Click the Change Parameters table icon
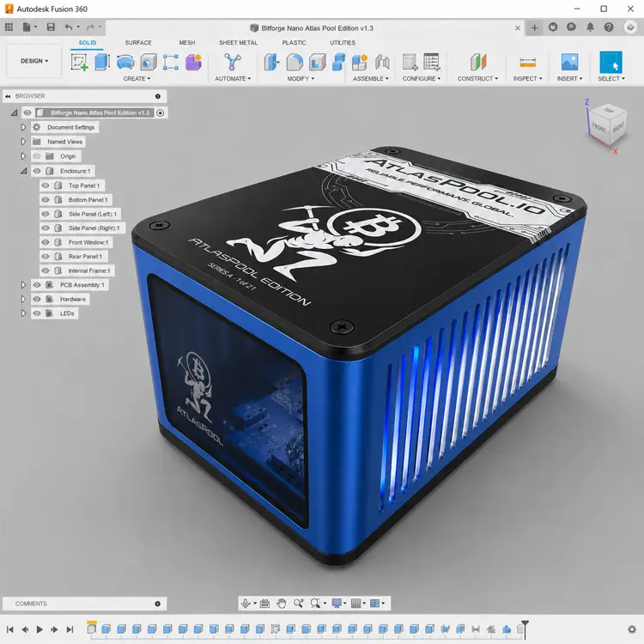The height and width of the screenshot is (644, 644). 432,62
